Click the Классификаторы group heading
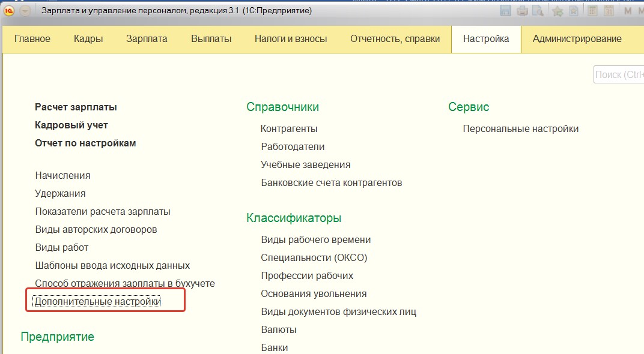Screen dimensions: 644x354 [x=294, y=218]
